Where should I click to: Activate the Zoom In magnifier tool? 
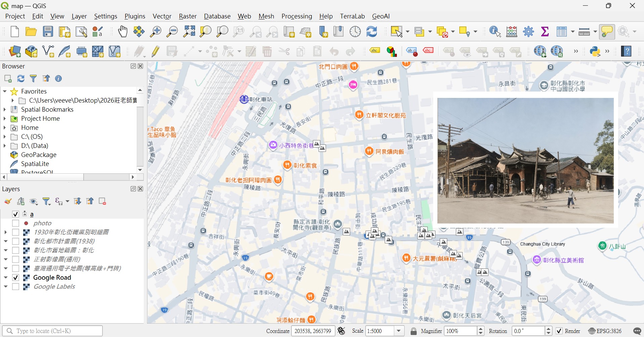[x=155, y=32]
